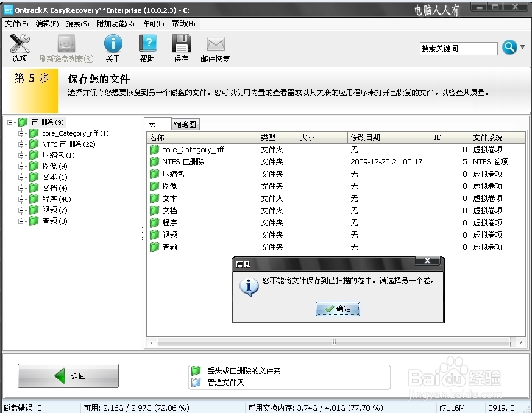Expand the 文本 (1) tree node
Image resolution: width=532 pixels, height=413 pixels.
(x=21, y=177)
